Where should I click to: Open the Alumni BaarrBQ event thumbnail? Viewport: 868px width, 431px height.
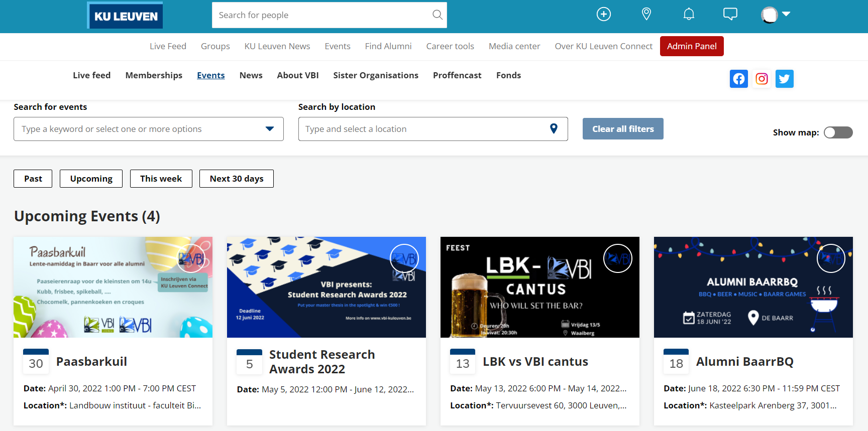coord(752,287)
